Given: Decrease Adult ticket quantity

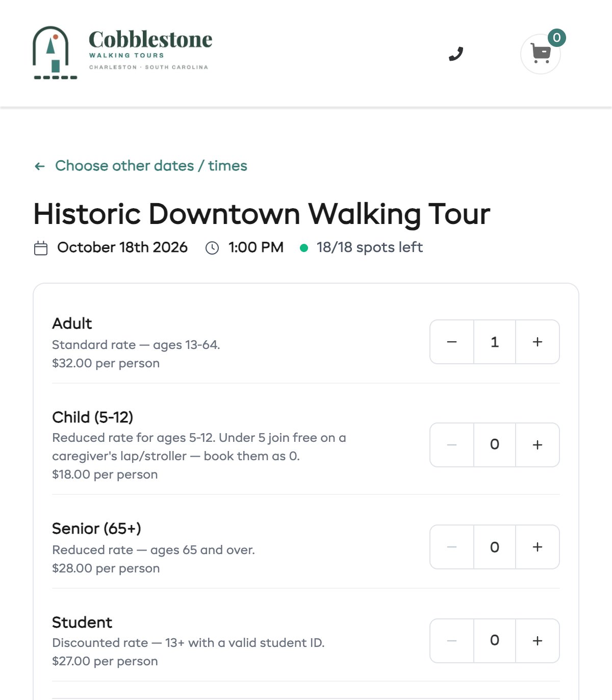Looking at the screenshot, I should click(452, 342).
